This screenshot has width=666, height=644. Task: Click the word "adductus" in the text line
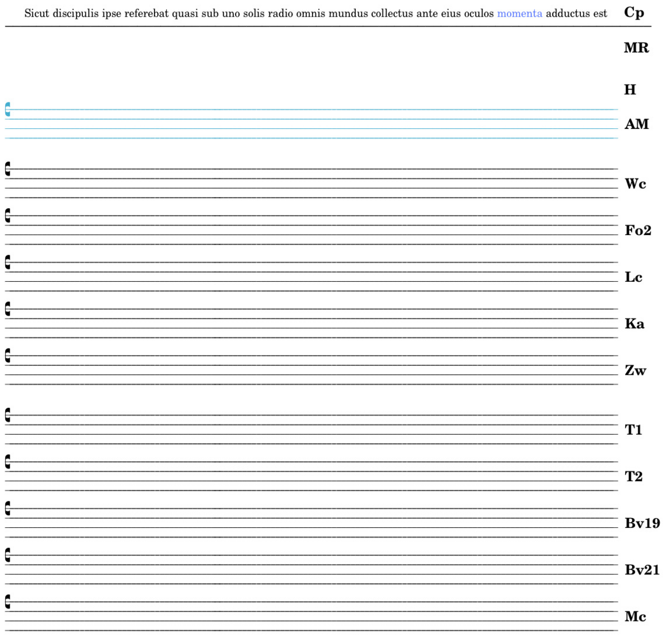568,13
